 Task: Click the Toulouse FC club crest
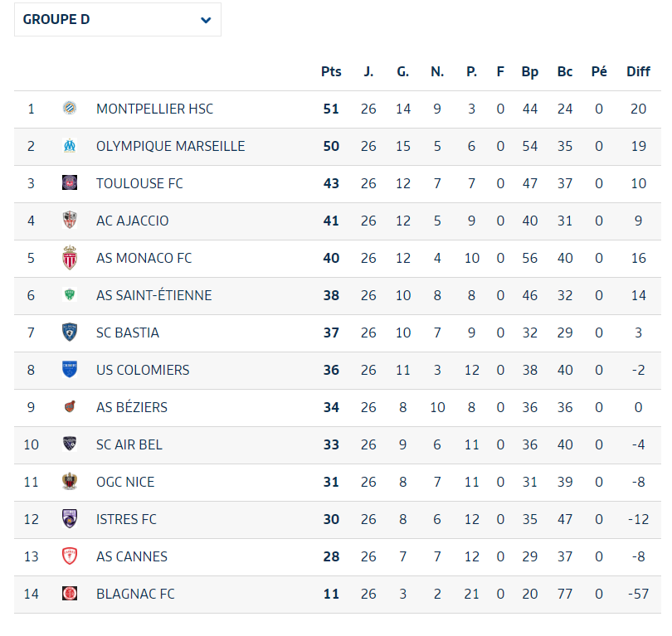point(70,183)
